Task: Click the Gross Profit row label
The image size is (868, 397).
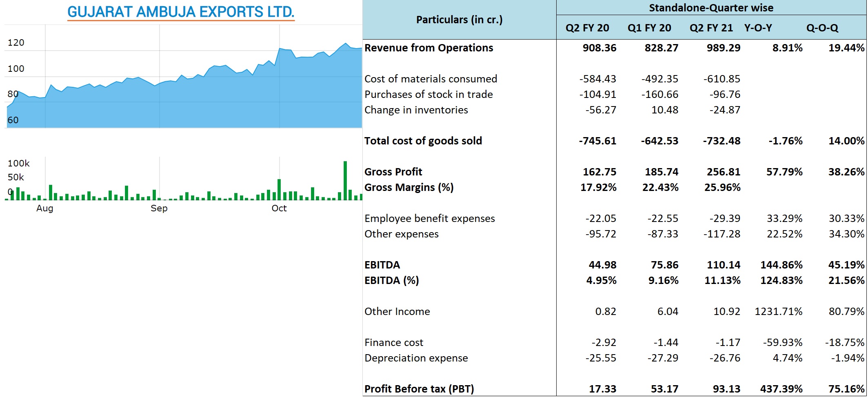Action: (393, 172)
